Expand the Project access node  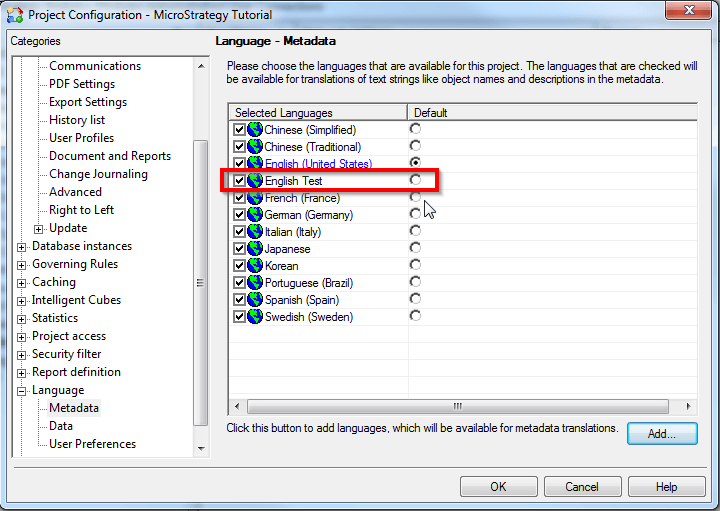point(21,337)
